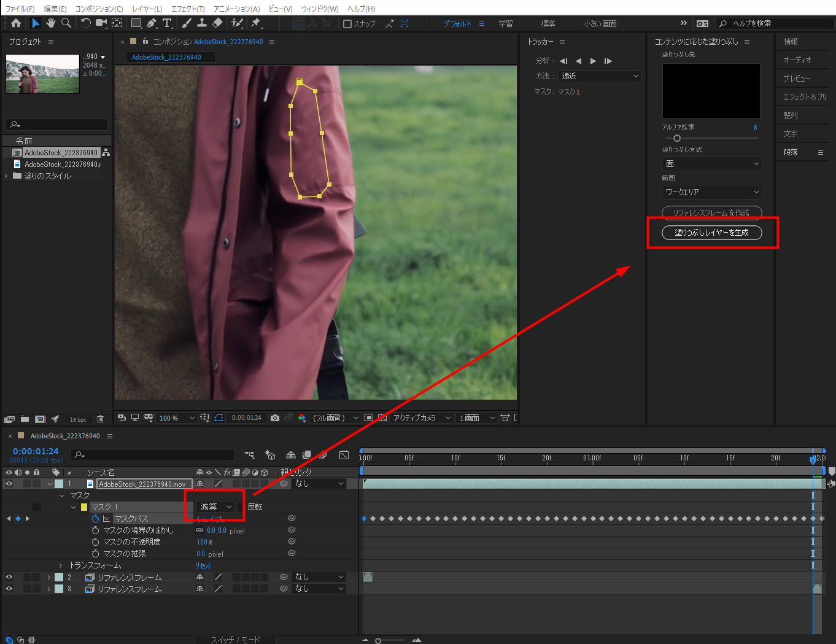
Task: Toggle stopwatch for マスクの拡張
Action: tap(95, 554)
